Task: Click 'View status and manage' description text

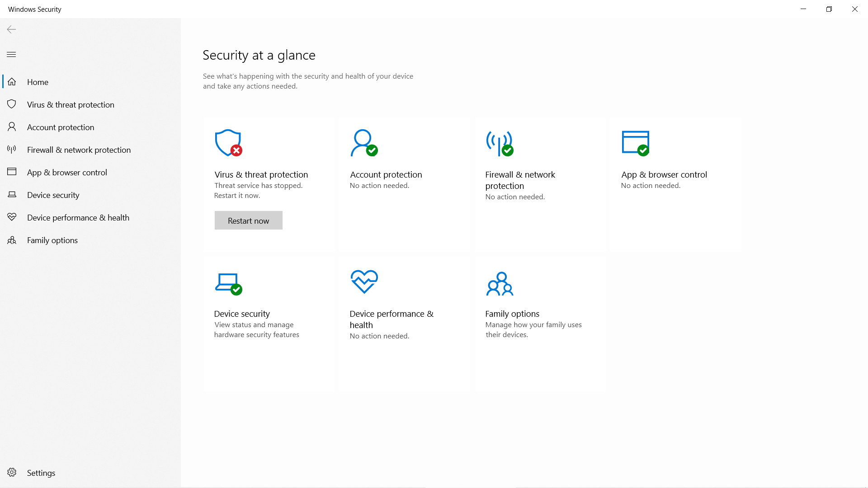Action: click(254, 324)
